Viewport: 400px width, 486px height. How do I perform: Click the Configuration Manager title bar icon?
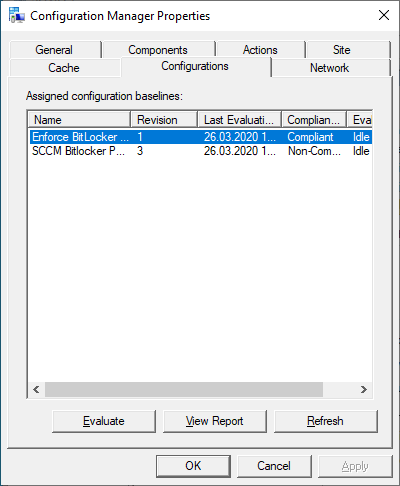(17, 15)
